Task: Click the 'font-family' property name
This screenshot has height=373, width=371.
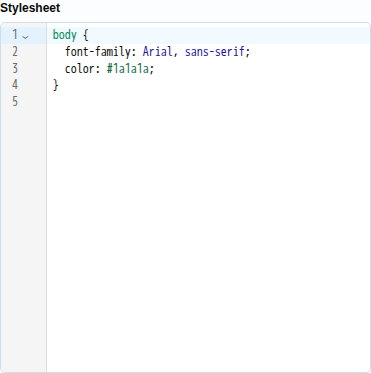Action: tap(97, 52)
